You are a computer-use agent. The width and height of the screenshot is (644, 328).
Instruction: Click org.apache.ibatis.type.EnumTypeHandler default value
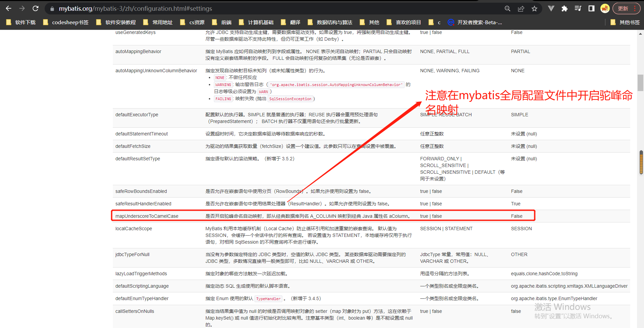coord(554,298)
